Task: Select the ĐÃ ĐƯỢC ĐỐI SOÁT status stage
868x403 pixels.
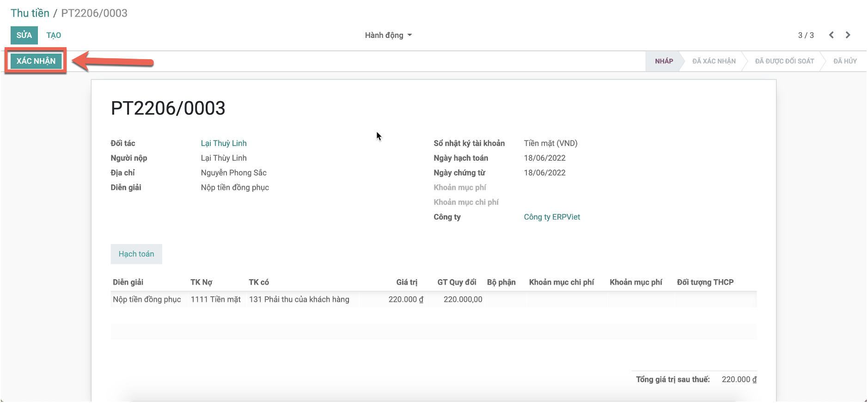Action: tap(784, 61)
